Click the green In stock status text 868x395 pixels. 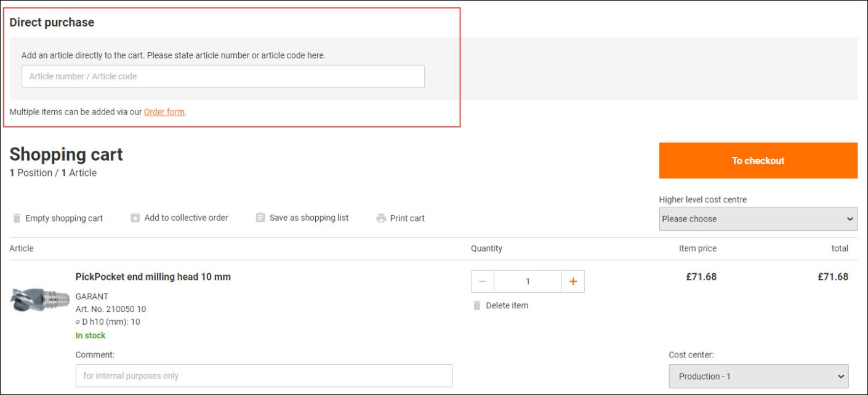90,335
